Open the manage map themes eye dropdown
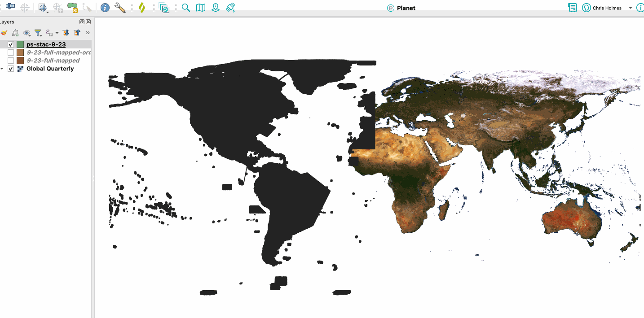This screenshot has width=644, height=318. (x=27, y=33)
